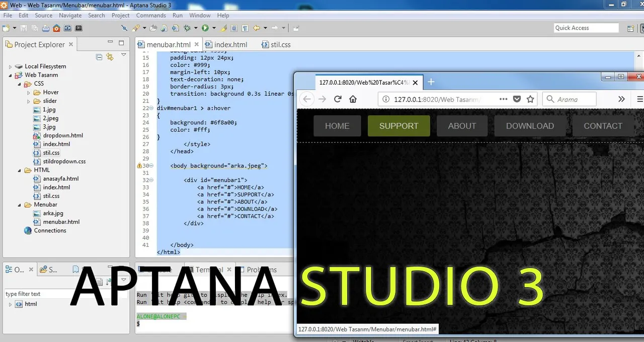Bookmark page with Firefox star icon
The height and width of the screenshot is (342, 644).
click(530, 99)
